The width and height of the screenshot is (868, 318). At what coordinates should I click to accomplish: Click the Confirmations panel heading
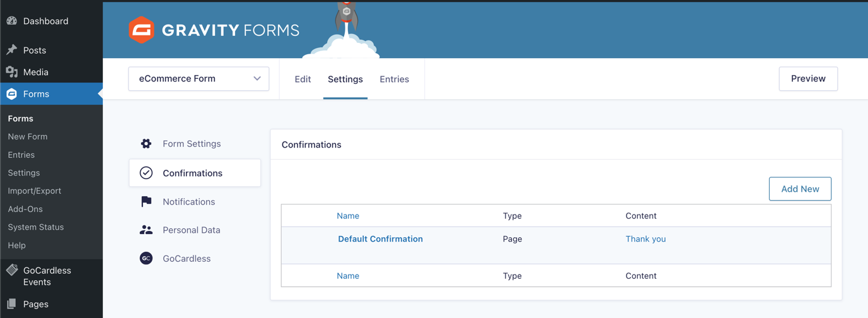[311, 144]
